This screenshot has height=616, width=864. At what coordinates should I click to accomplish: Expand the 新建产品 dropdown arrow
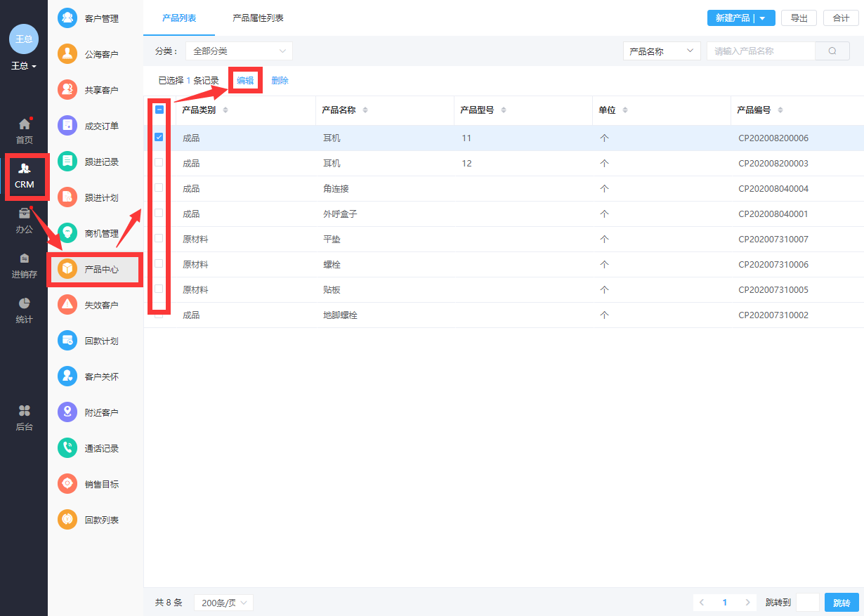763,18
